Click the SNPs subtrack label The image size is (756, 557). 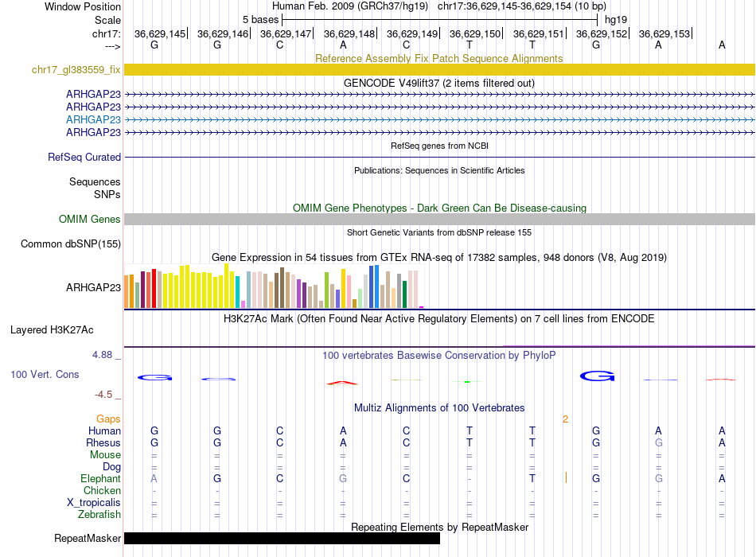tap(107, 194)
